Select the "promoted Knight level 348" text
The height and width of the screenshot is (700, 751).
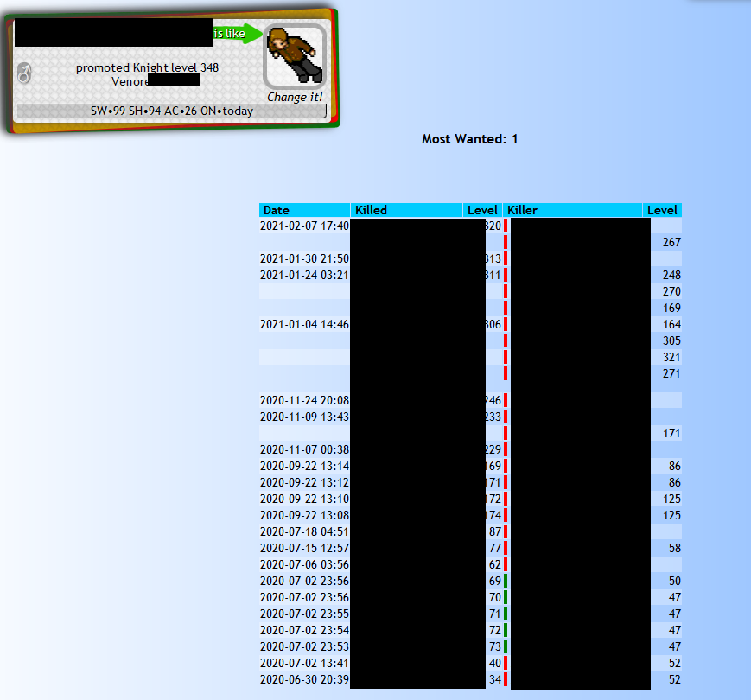tap(147, 67)
